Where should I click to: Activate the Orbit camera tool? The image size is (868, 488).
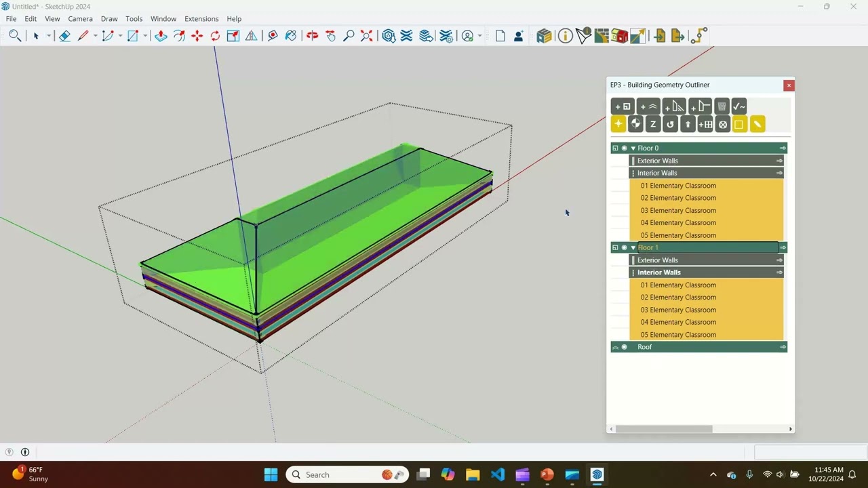point(312,36)
